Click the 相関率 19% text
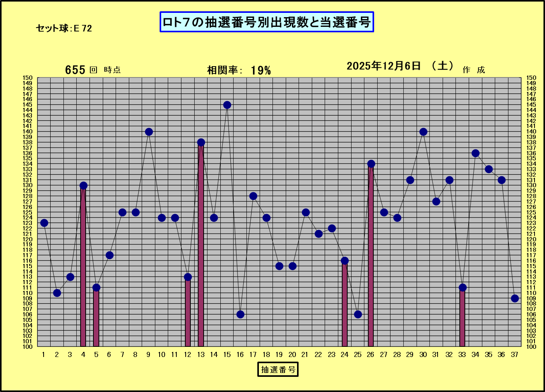The width and height of the screenshot is (545, 392). click(239, 70)
